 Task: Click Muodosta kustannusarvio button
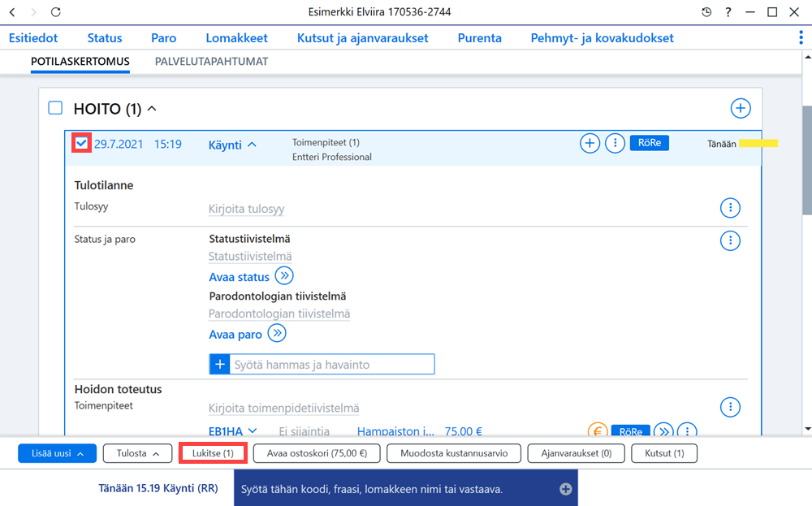(454, 453)
